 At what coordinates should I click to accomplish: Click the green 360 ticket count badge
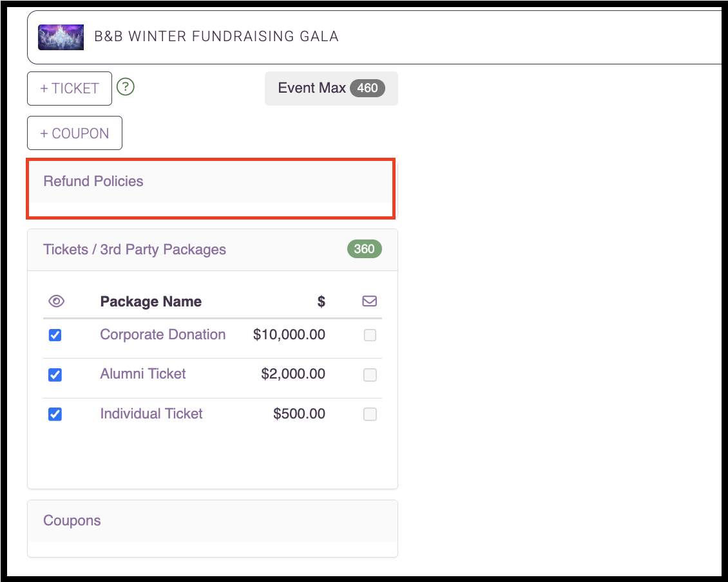(x=365, y=249)
